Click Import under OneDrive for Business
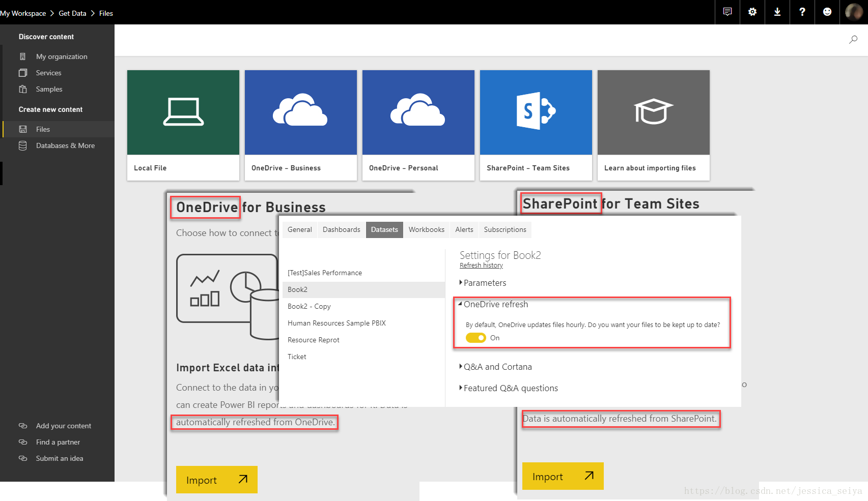The width and height of the screenshot is (868, 501). [217, 480]
